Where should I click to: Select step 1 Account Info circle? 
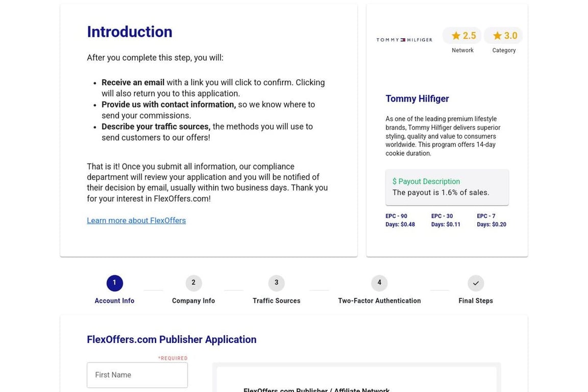click(114, 283)
